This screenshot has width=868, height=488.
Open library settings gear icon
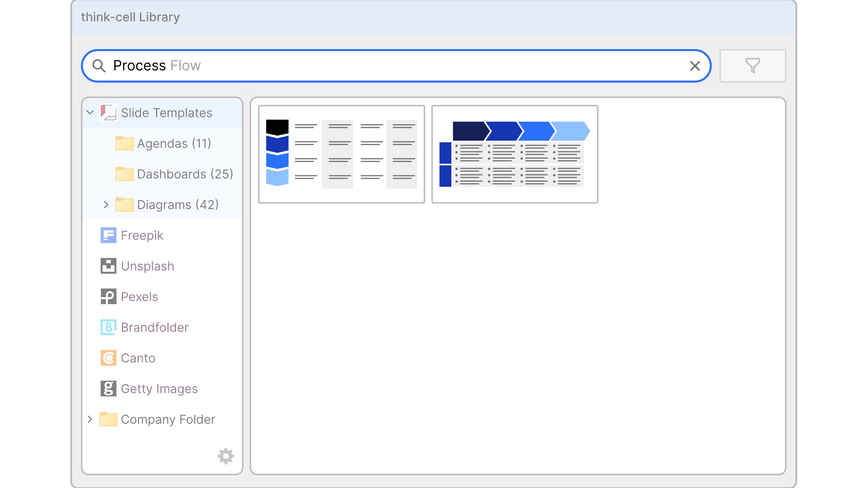[226, 456]
